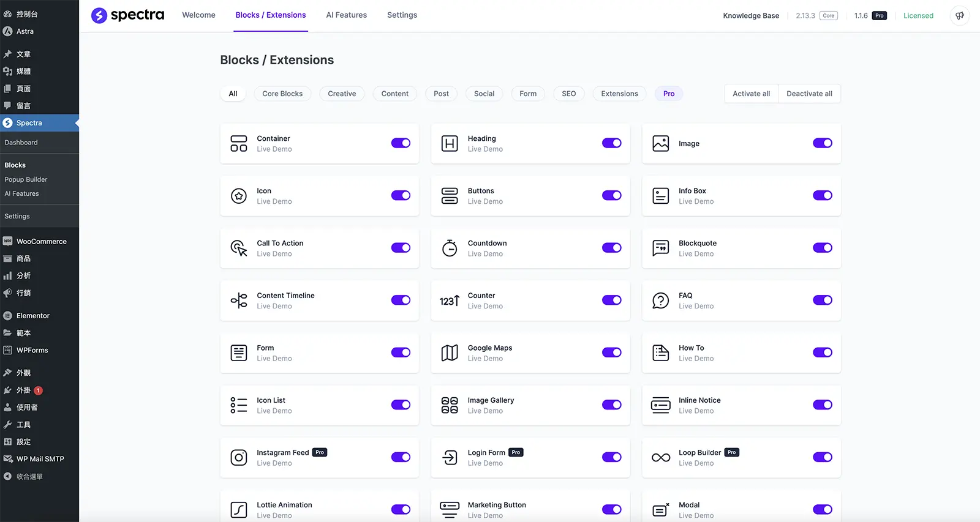Click the Icon block star icon

click(x=239, y=196)
